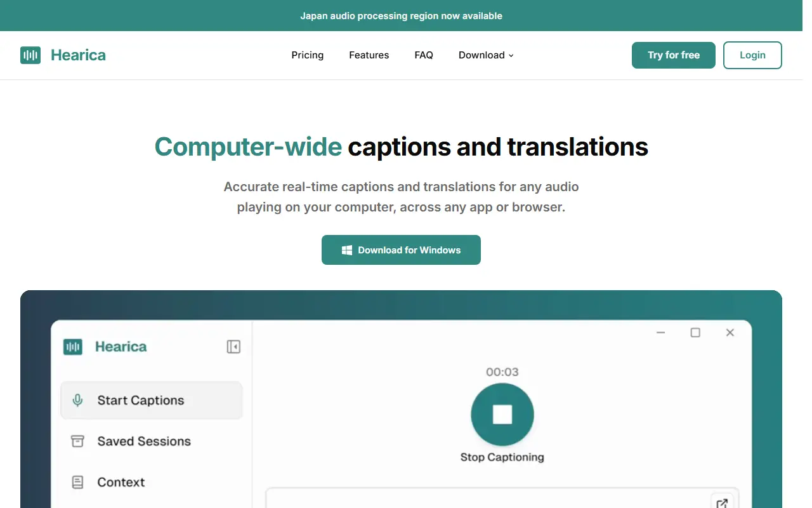Viewport: 812px width, 508px height.
Task: Click the Accurate real-time captions subtitle text
Action: (x=401, y=197)
